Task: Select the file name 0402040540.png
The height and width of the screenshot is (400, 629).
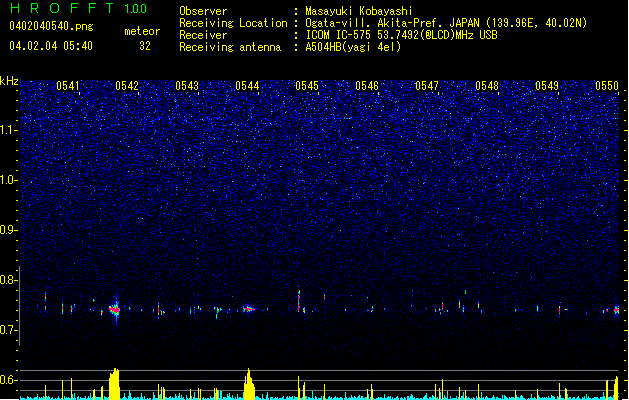Action: pyautogui.click(x=51, y=26)
